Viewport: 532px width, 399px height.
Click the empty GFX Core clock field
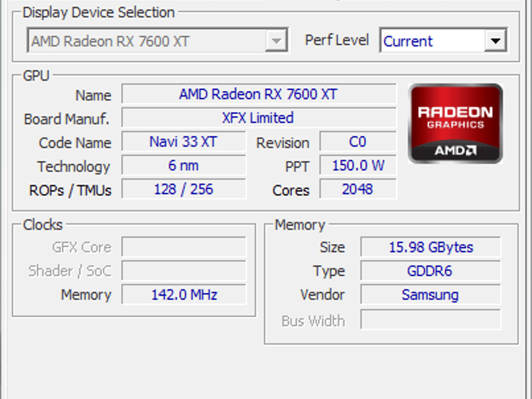pos(183,247)
